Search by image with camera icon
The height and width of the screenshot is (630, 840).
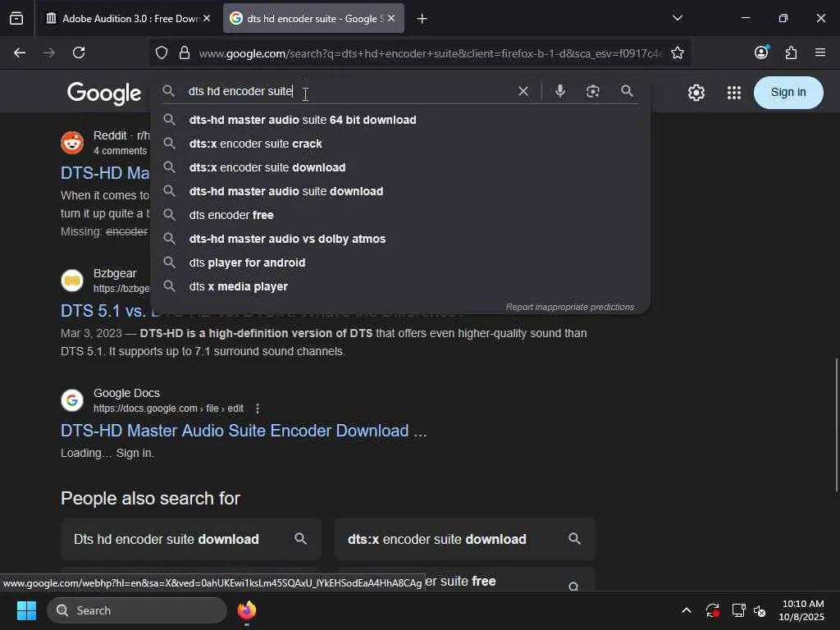(x=593, y=91)
